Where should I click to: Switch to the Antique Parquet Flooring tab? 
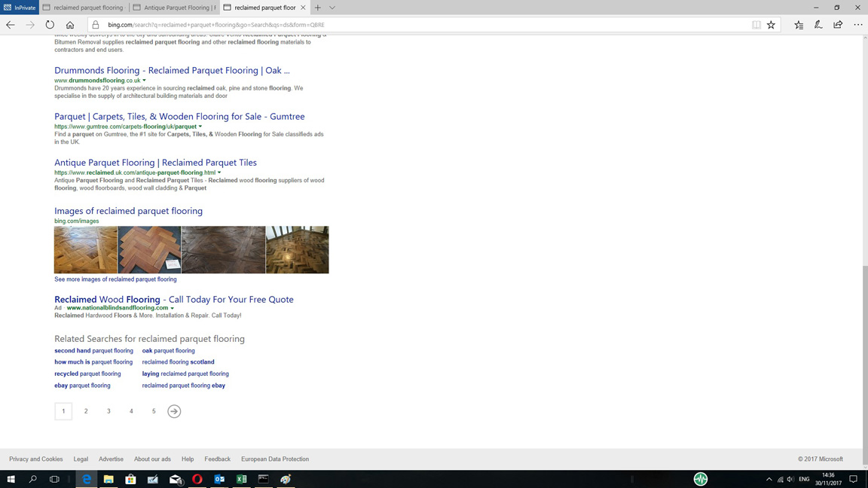(x=175, y=8)
